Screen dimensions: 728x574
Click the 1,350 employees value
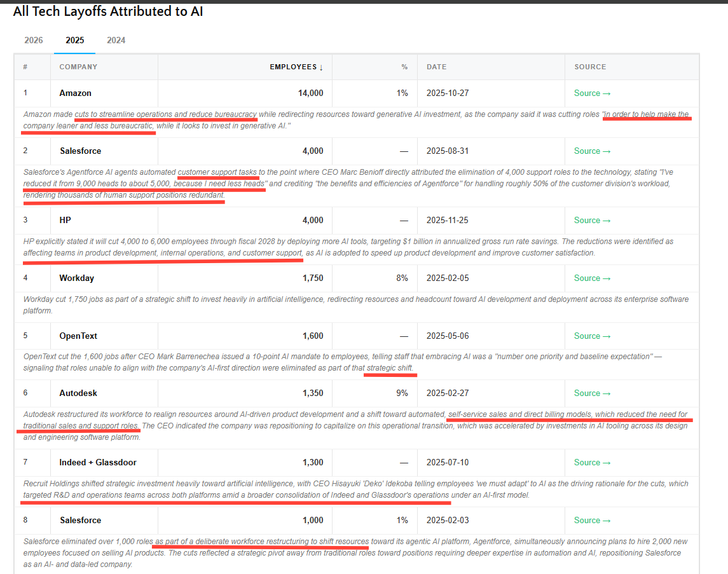[x=313, y=393]
